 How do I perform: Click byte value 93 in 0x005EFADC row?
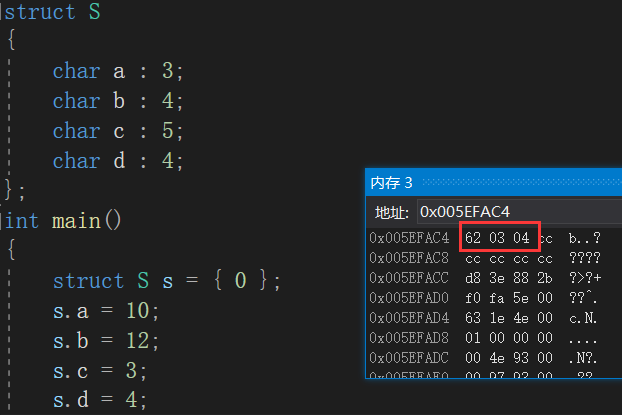tap(521, 358)
